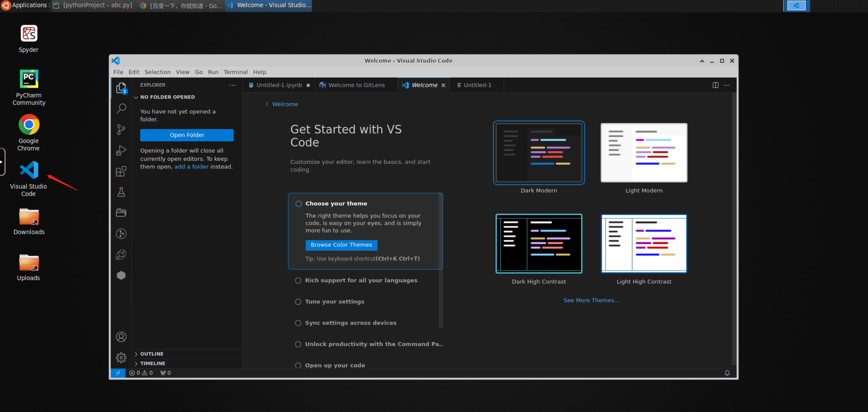Collapse the No Folder Opened section

pos(187,97)
